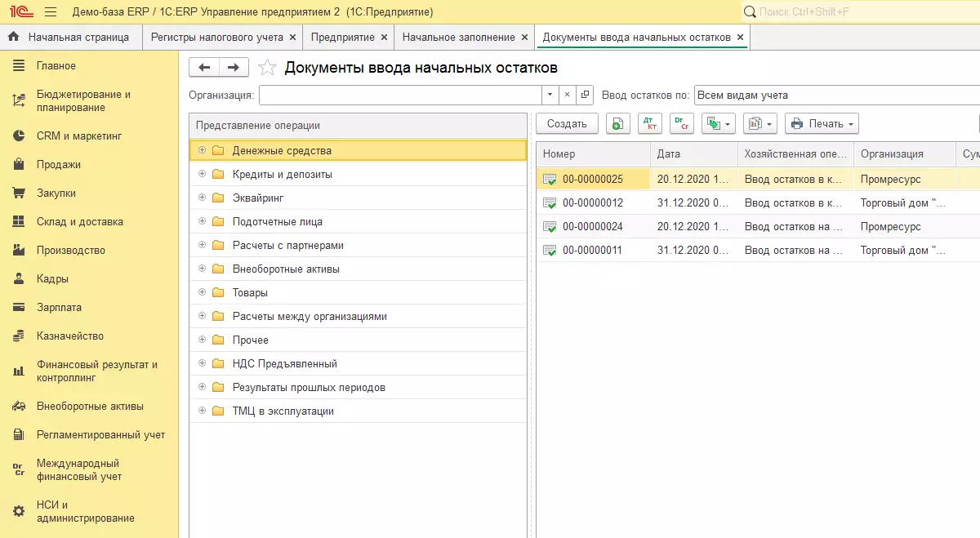Expand the Денежные средства tree node
The width and height of the screenshot is (980, 538).
coord(202,150)
